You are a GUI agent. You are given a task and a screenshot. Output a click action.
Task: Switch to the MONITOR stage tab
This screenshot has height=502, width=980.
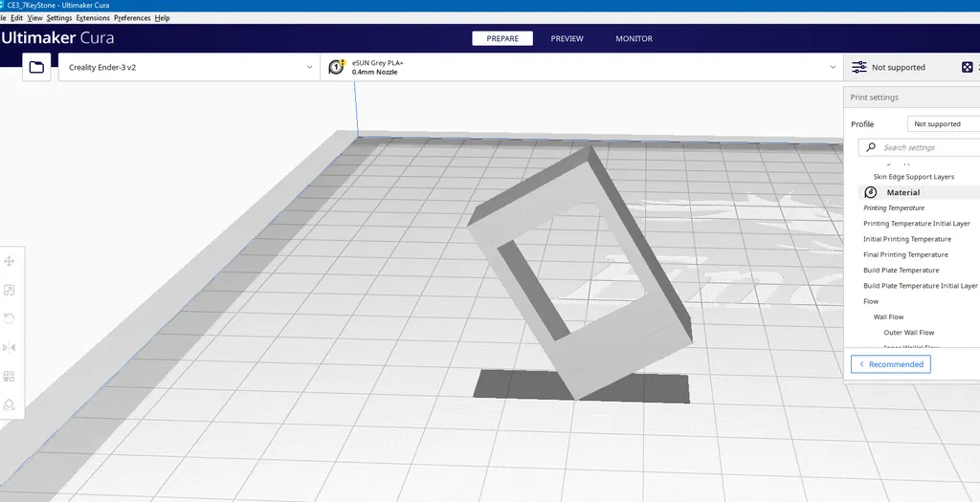(634, 38)
